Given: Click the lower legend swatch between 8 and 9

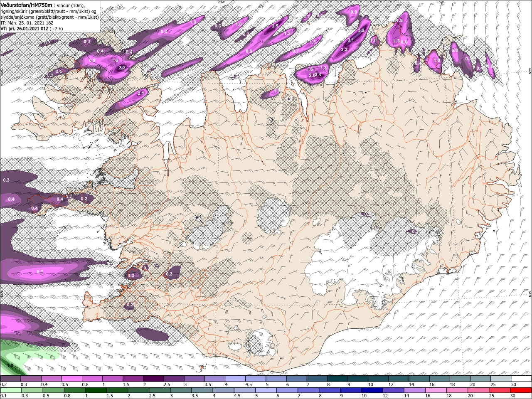Looking at the screenshot, I should tap(330, 390).
